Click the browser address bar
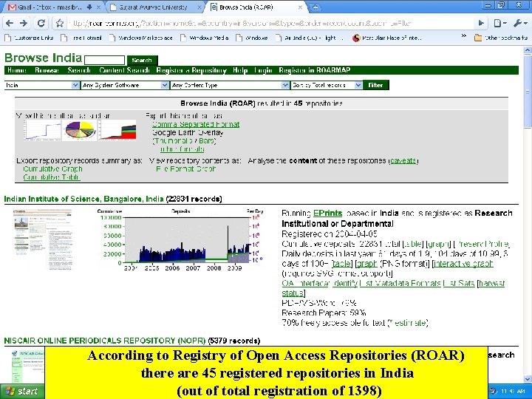The width and height of the screenshot is (532, 399). click(271, 23)
